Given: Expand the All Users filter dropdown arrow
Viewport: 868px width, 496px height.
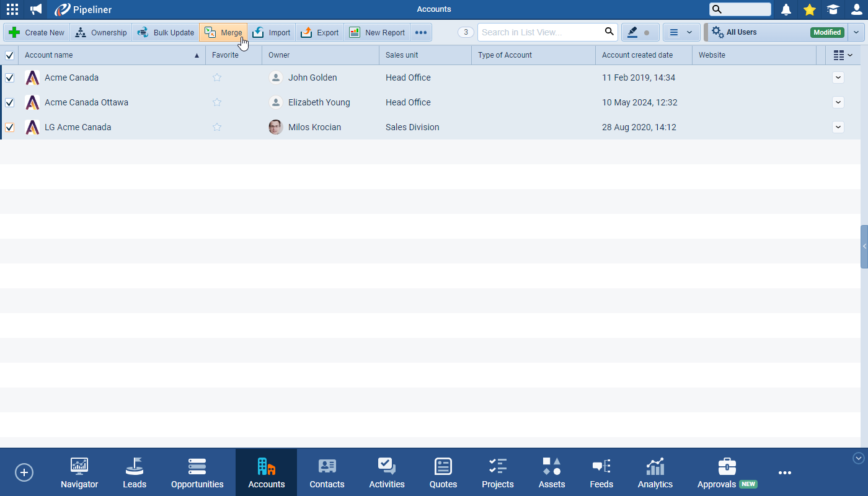Looking at the screenshot, I should pyautogui.click(x=856, y=32).
